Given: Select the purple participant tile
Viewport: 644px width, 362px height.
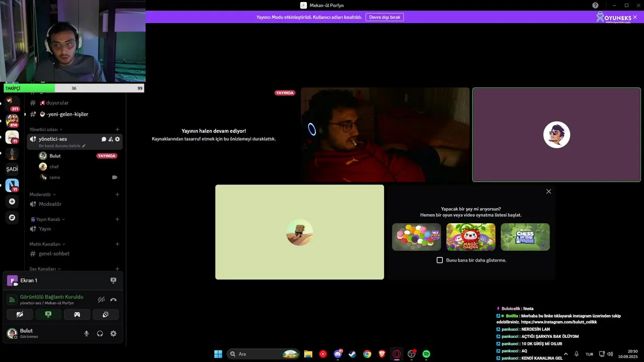Looking at the screenshot, I should (556, 135).
